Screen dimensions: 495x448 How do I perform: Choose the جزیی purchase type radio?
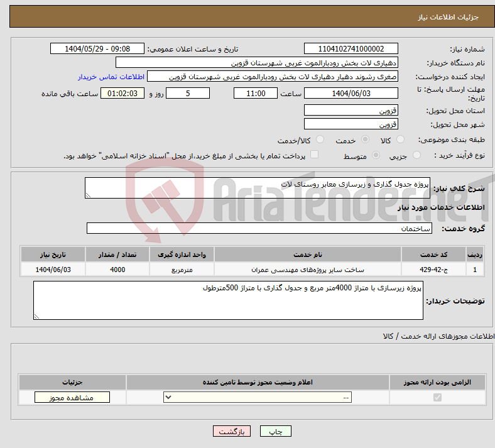(x=416, y=155)
